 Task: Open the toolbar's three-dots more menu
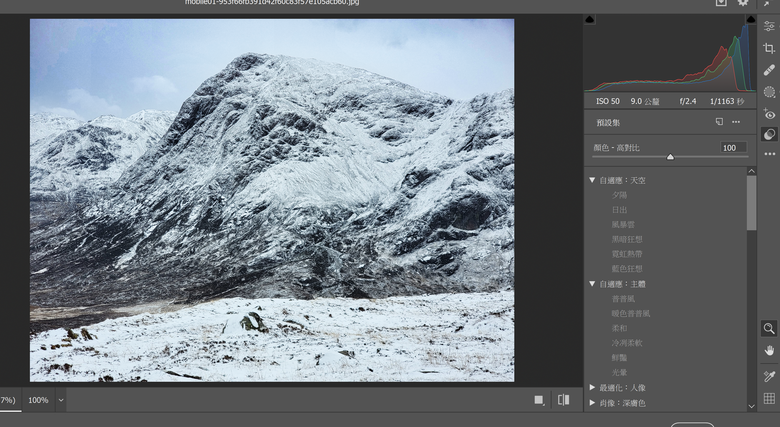tap(770, 154)
